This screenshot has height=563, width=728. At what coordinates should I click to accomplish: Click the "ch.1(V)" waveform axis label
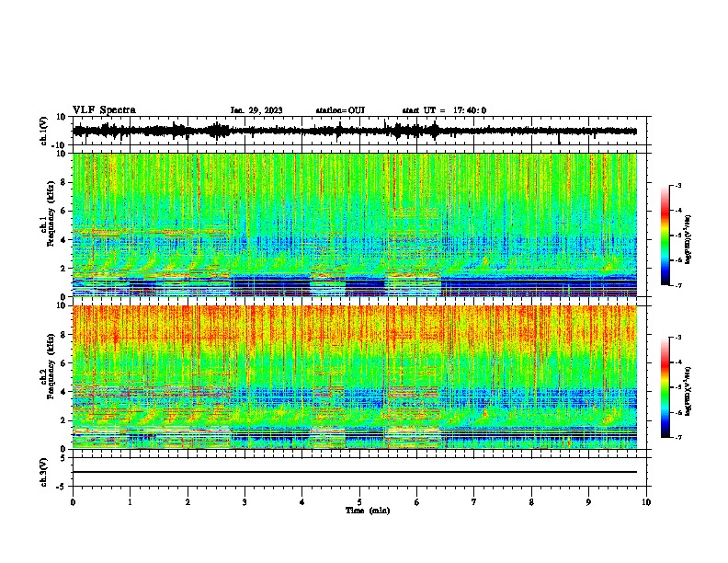44,131
